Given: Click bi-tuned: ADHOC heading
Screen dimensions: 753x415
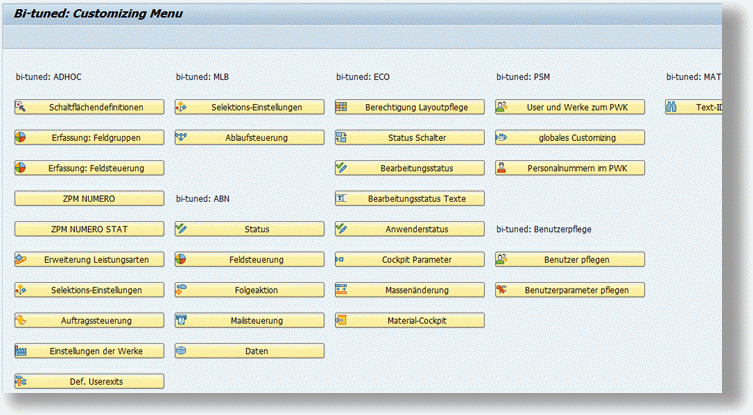Looking at the screenshot, I should [x=49, y=77].
